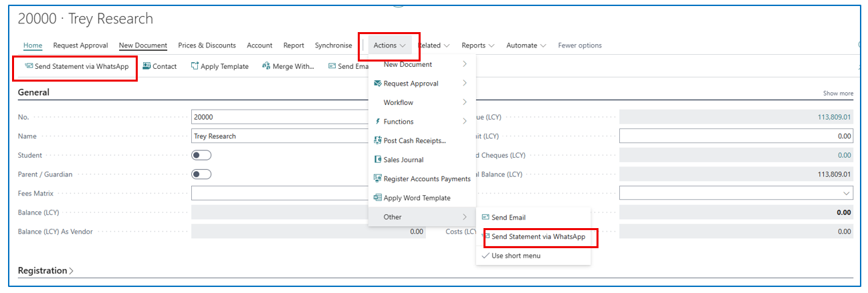Click the Contact icon in the toolbar
Screen dimensions: 868x293
point(146,66)
